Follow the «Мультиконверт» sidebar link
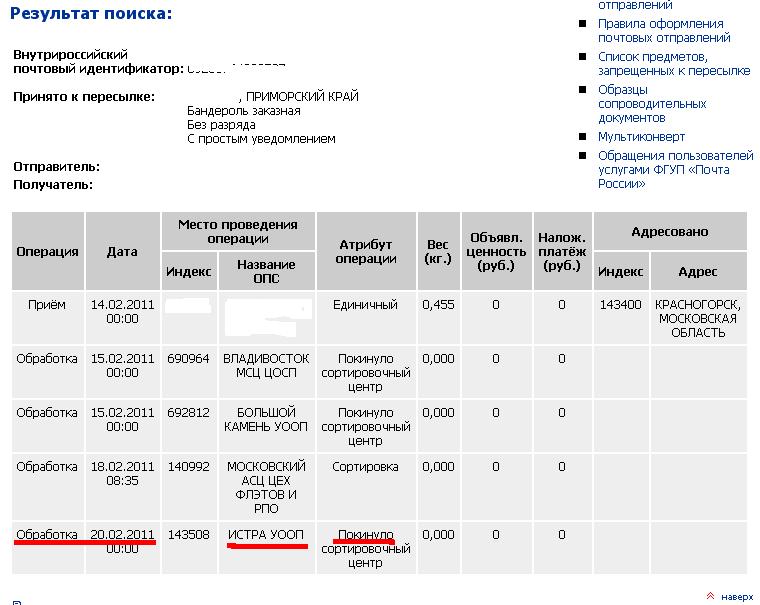The width and height of the screenshot is (760, 605). pyautogui.click(x=641, y=137)
